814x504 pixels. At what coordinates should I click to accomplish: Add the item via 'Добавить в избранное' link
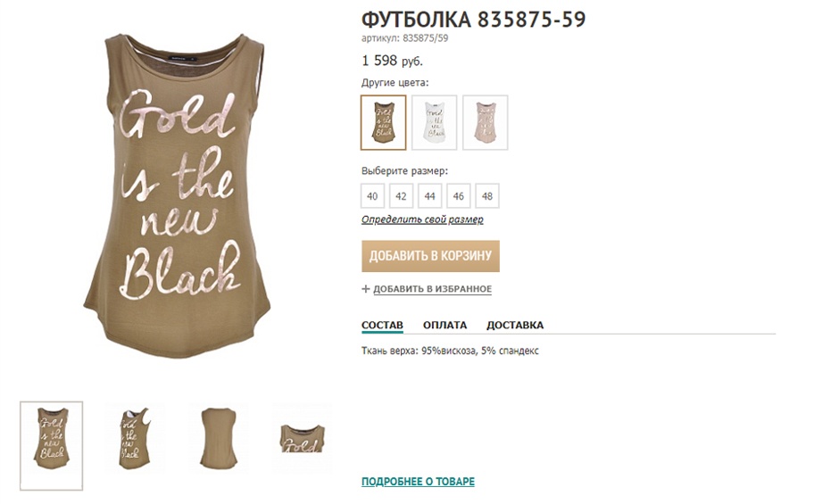coord(432,289)
